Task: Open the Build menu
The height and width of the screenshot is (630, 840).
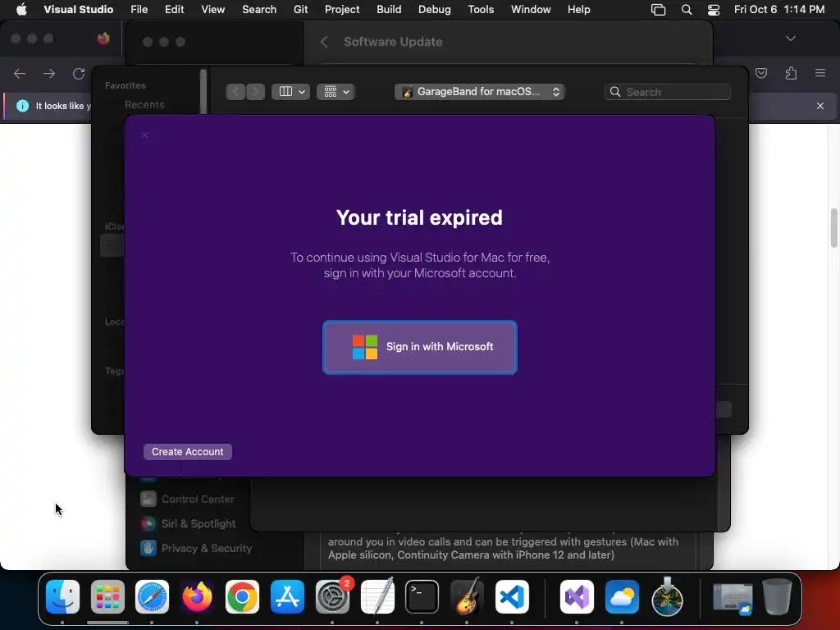Action: [x=388, y=9]
